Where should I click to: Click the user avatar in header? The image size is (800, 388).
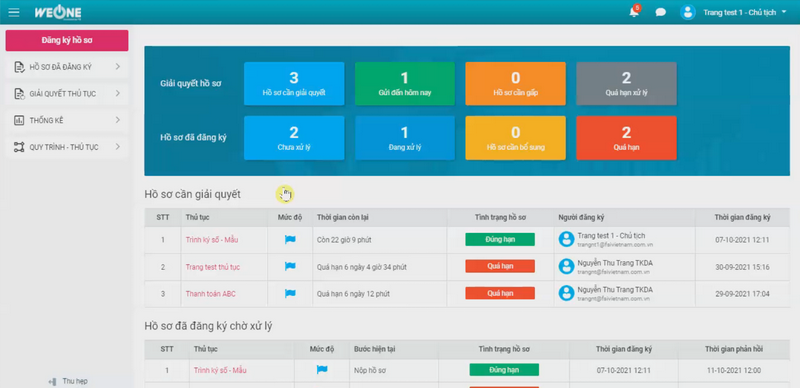point(688,12)
